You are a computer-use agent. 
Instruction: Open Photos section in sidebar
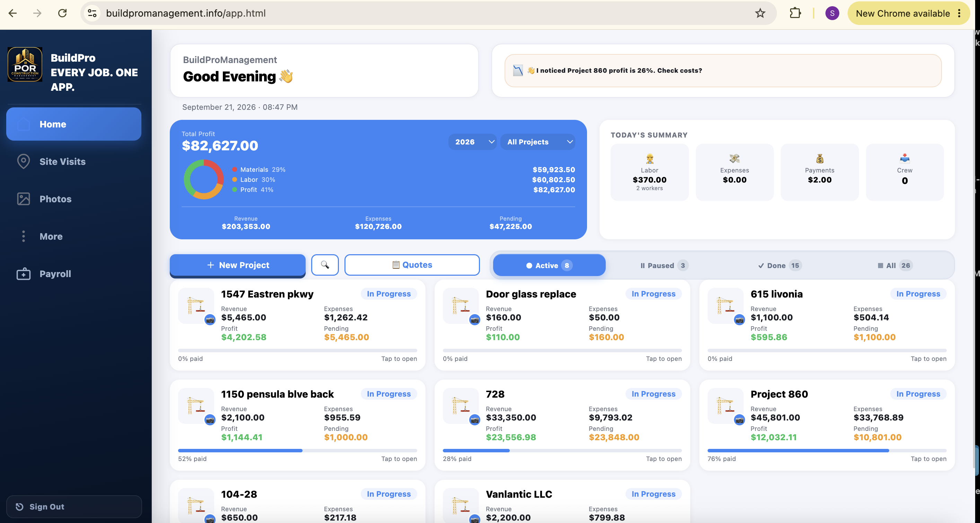pos(74,198)
